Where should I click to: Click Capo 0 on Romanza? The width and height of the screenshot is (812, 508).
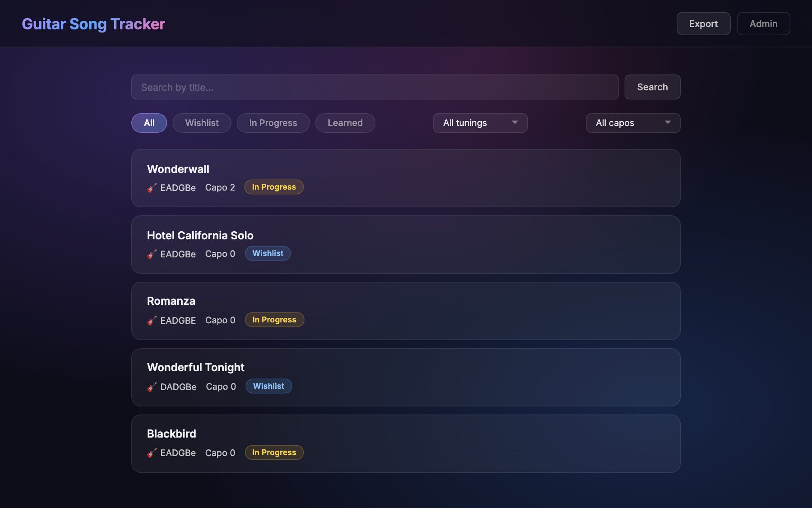220,321
